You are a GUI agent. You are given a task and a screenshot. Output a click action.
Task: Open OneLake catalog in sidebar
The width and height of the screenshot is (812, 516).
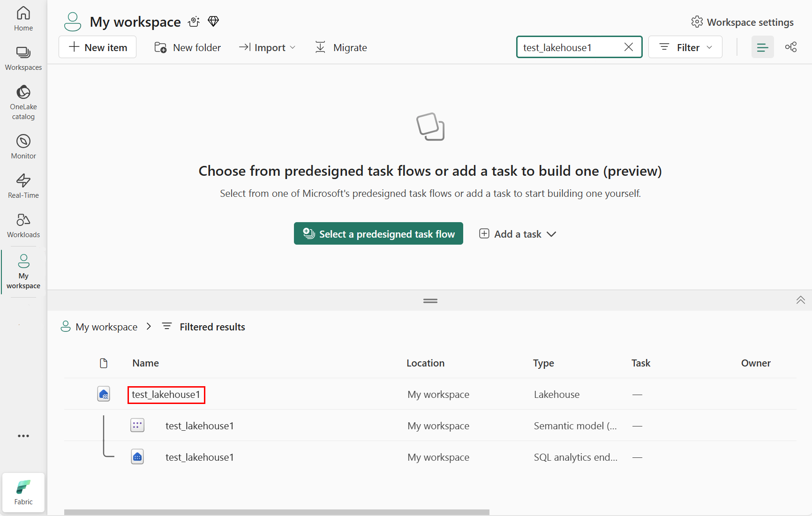(x=23, y=102)
